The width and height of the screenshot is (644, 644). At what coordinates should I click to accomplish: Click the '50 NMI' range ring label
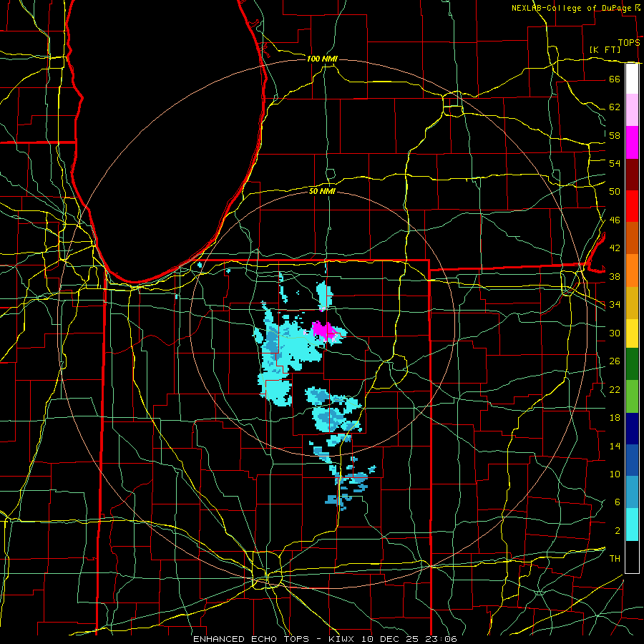[x=322, y=191]
